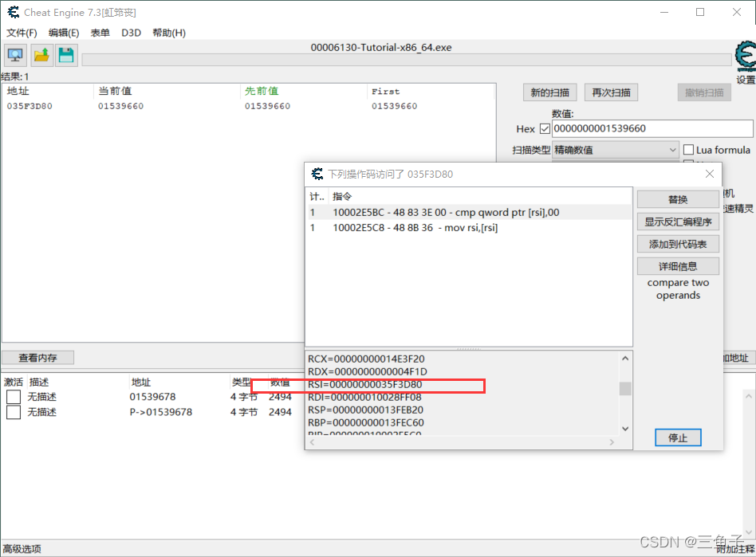Click value 2494 of address 01539678 entry

[280, 397]
